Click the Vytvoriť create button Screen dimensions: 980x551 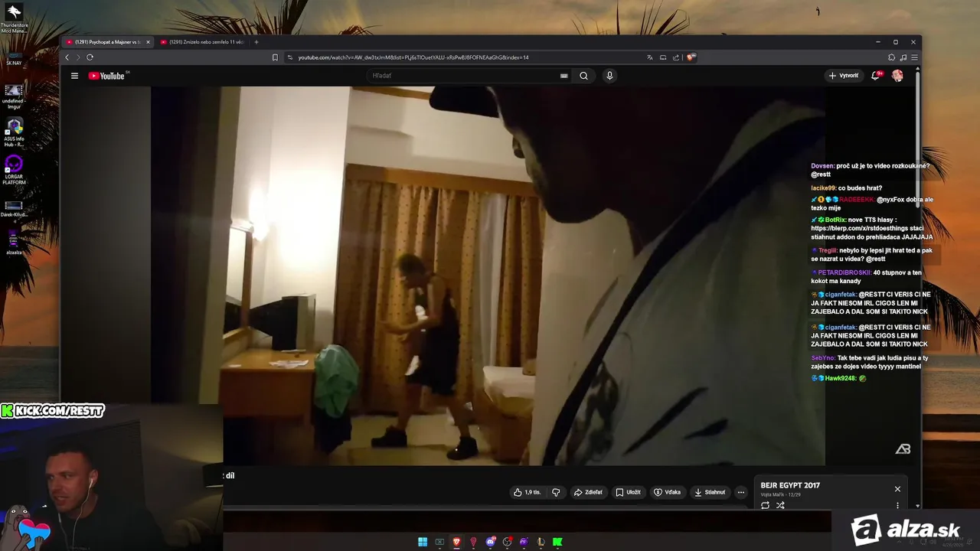[844, 76]
